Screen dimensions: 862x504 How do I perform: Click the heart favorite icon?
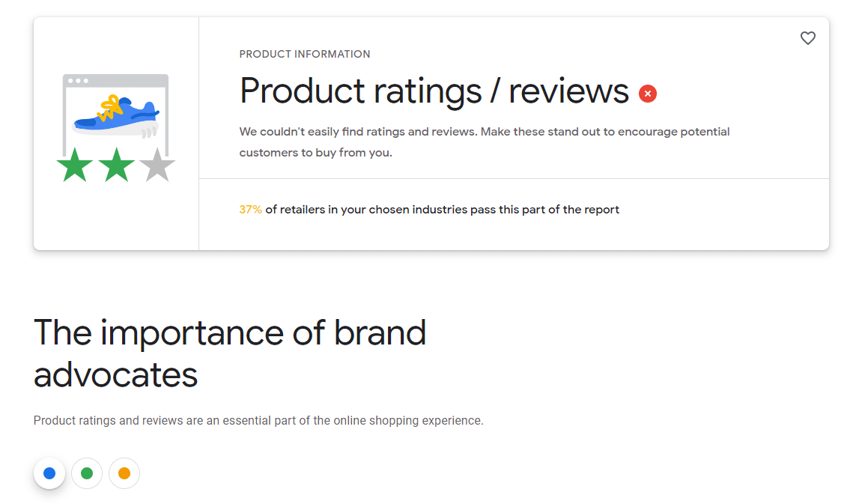click(807, 38)
